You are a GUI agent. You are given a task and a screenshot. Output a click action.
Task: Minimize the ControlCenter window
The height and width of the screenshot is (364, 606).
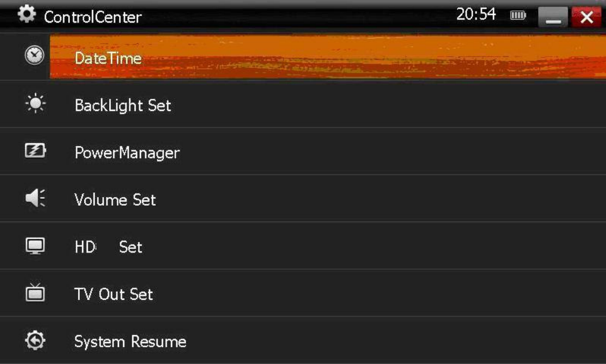pos(553,17)
